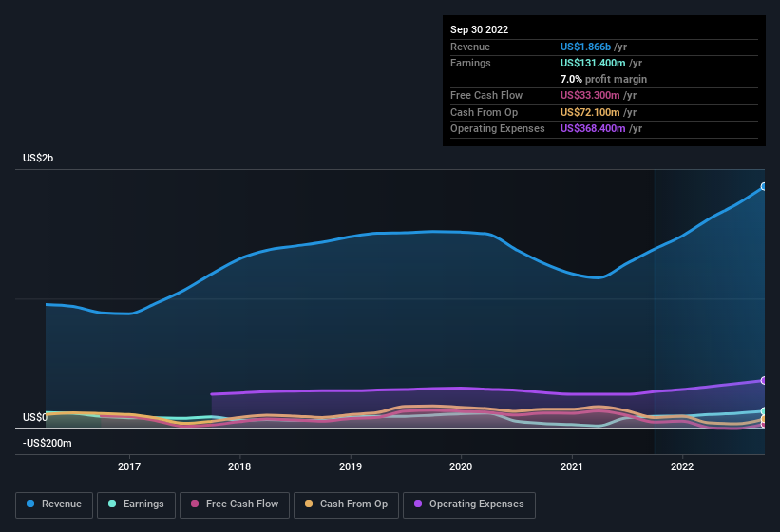
Task: Click the 2017 x-axis label
Action: pos(129,466)
